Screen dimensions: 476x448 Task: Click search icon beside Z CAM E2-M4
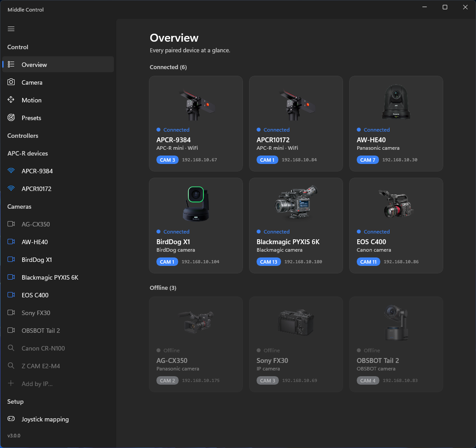[x=11, y=366]
